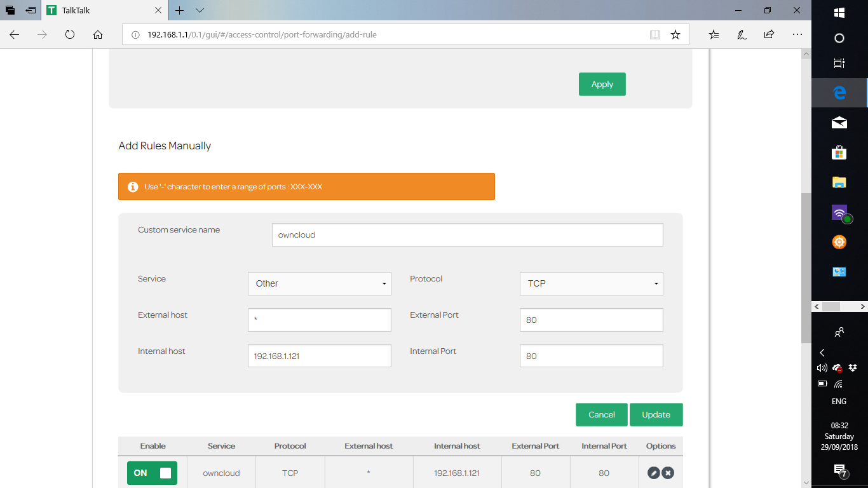The image size is (868, 488).
Task: Click the edit pencil icon for owncloud rule
Action: 653,473
